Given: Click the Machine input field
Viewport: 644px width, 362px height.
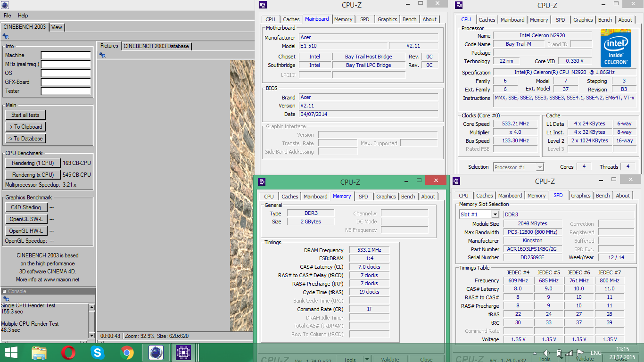Looking at the screenshot, I should pyautogui.click(x=66, y=55).
